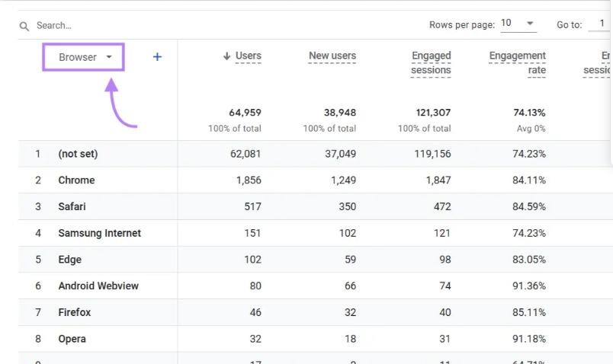Select the Samsung Internet row label
Viewport: 613px width, 364px height.
(100, 233)
